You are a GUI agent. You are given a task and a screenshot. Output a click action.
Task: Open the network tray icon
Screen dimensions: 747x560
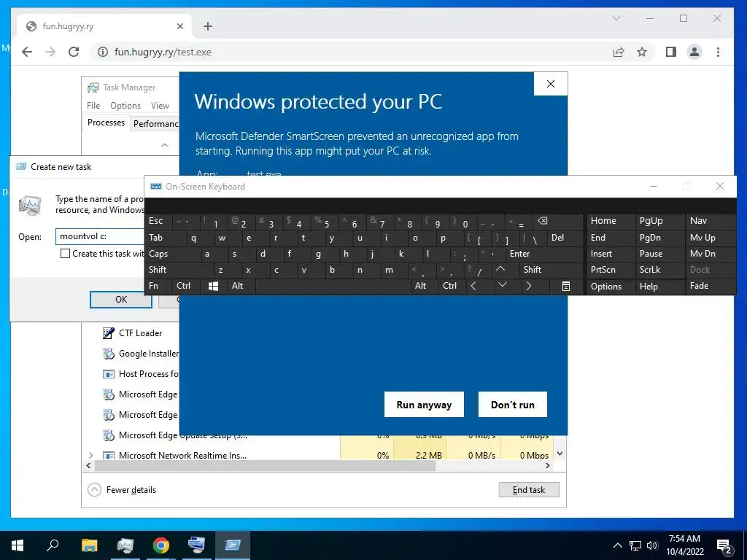coord(635,545)
